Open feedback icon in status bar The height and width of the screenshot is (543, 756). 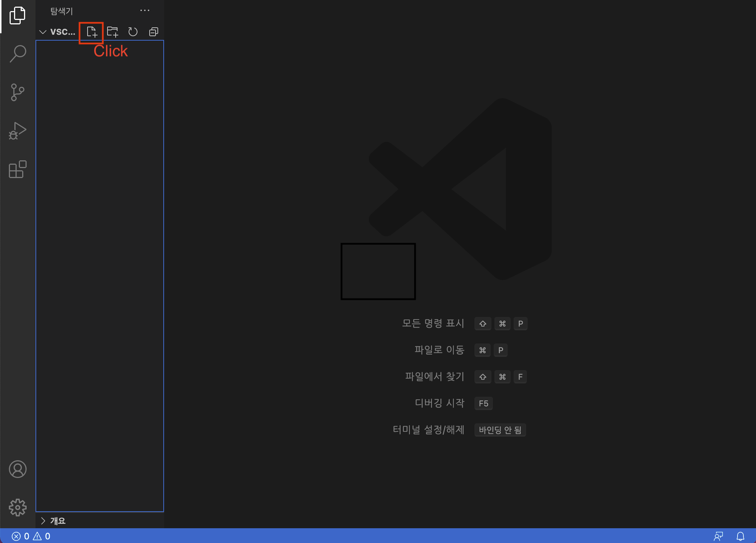coord(718,536)
